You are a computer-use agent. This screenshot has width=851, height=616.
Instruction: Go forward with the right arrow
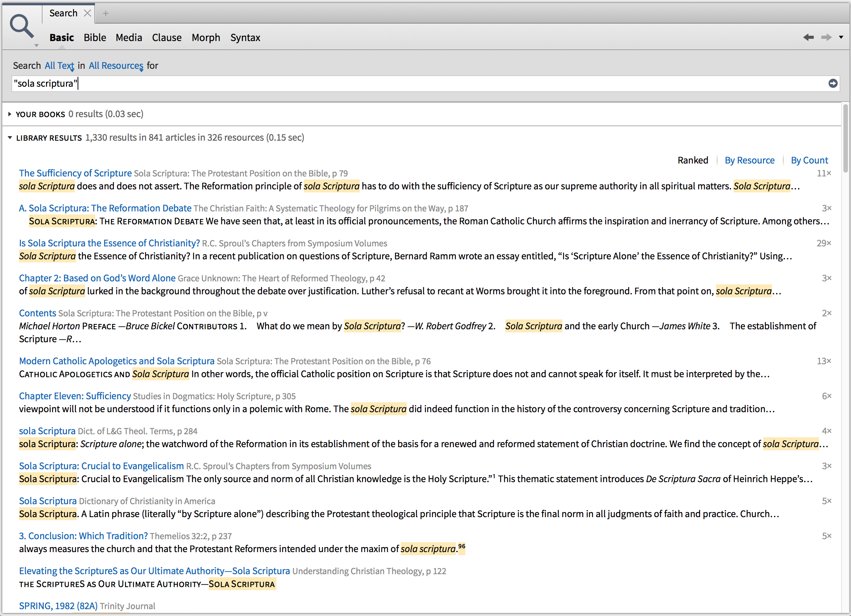pyautogui.click(x=826, y=37)
